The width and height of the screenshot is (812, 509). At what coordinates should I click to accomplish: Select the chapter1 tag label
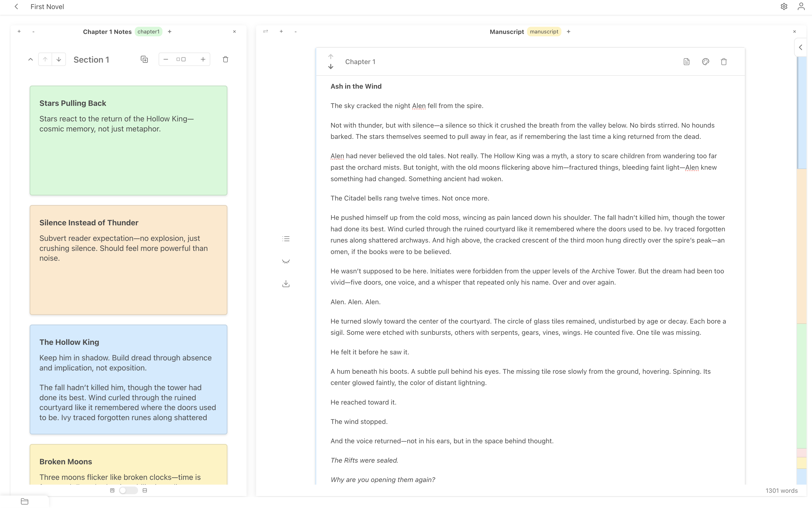(148, 32)
